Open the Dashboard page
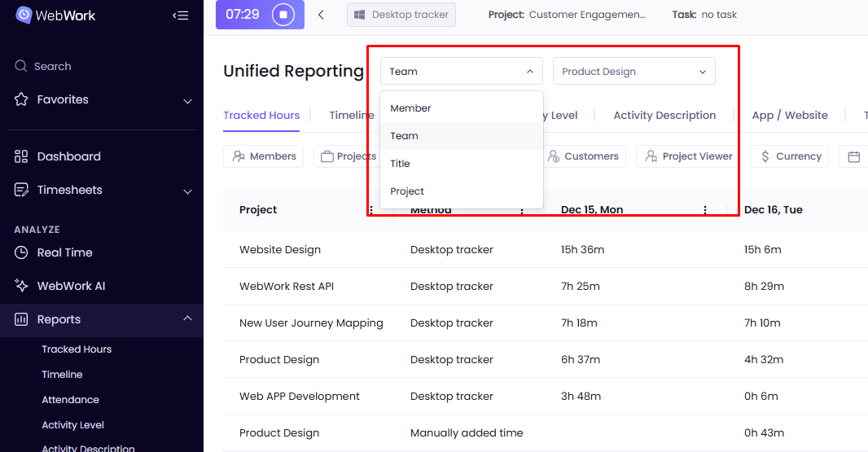Image resolution: width=868 pixels, height=452 pixels. tap(68, 156)
